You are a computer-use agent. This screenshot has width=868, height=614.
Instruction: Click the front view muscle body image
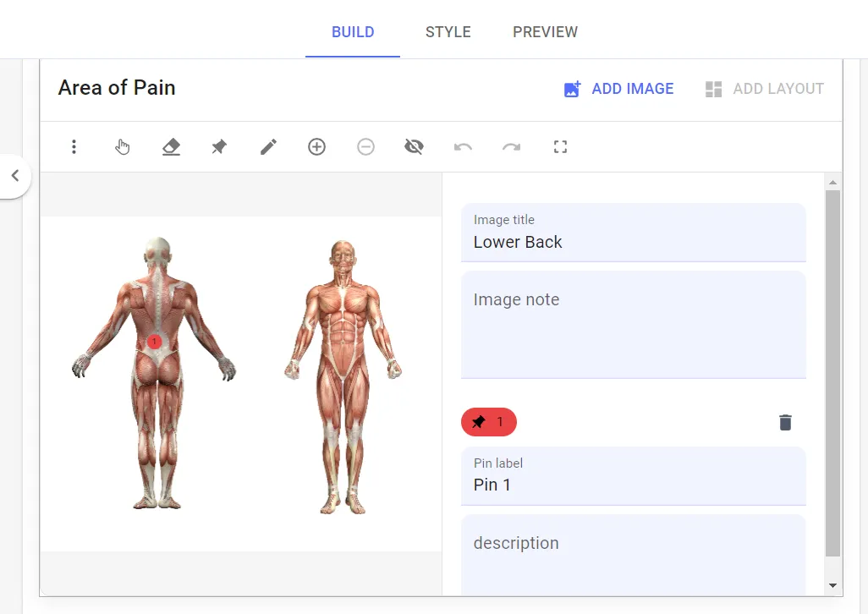[343, 377]
